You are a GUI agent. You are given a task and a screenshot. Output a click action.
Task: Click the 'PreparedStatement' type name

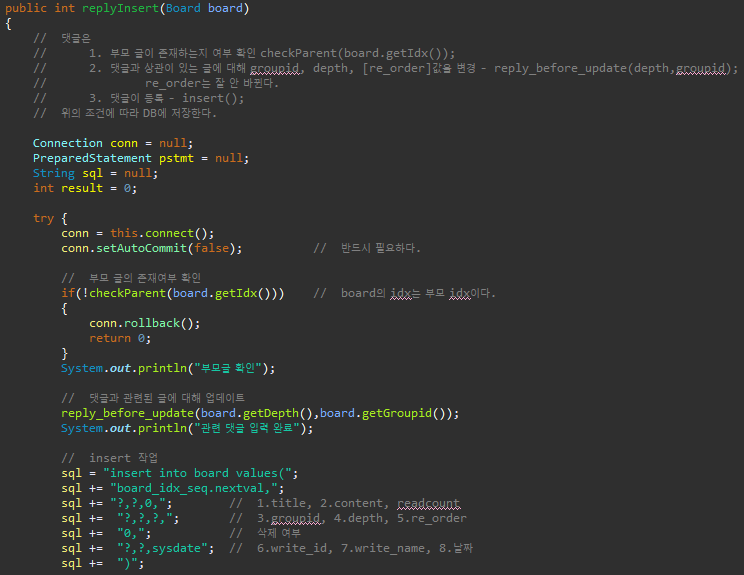92,158
